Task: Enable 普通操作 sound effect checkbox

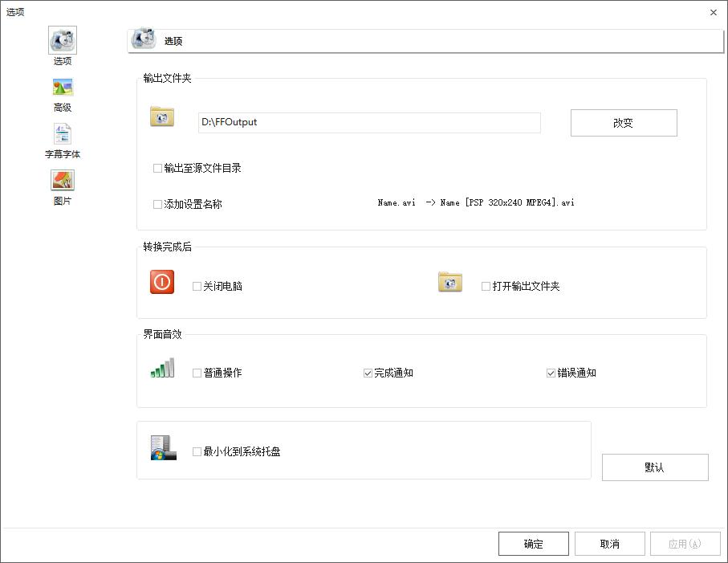Action: (x=197, y=373)
